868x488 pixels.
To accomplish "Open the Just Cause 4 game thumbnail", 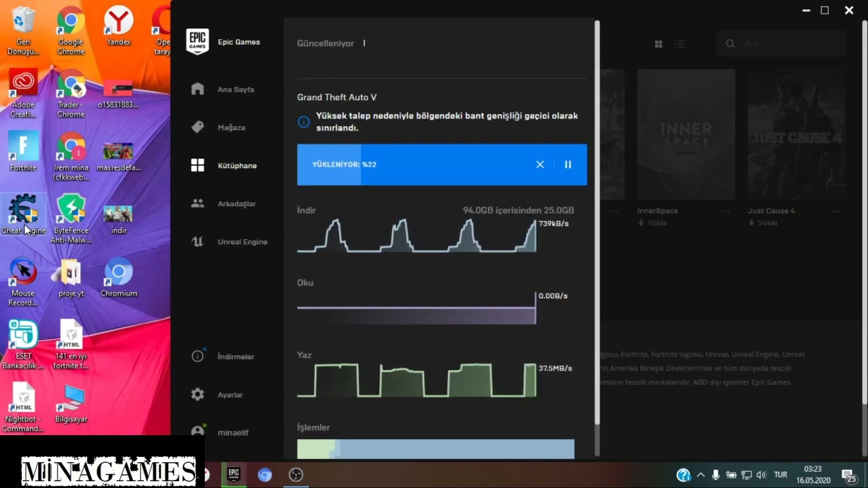I will point(796,134).
